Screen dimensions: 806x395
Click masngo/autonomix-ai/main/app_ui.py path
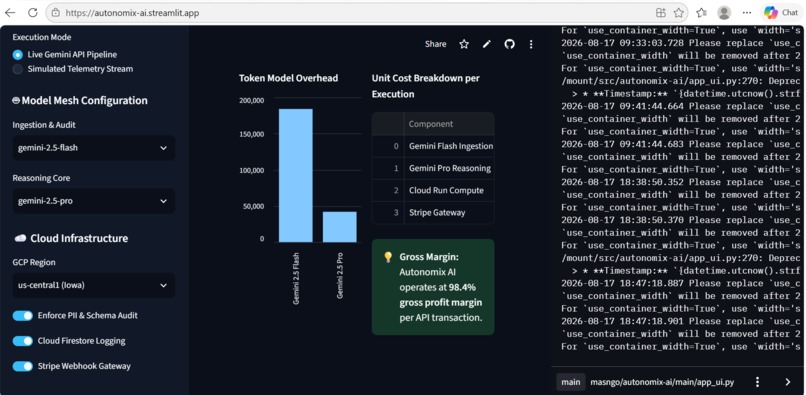click(x=662, y=382)
